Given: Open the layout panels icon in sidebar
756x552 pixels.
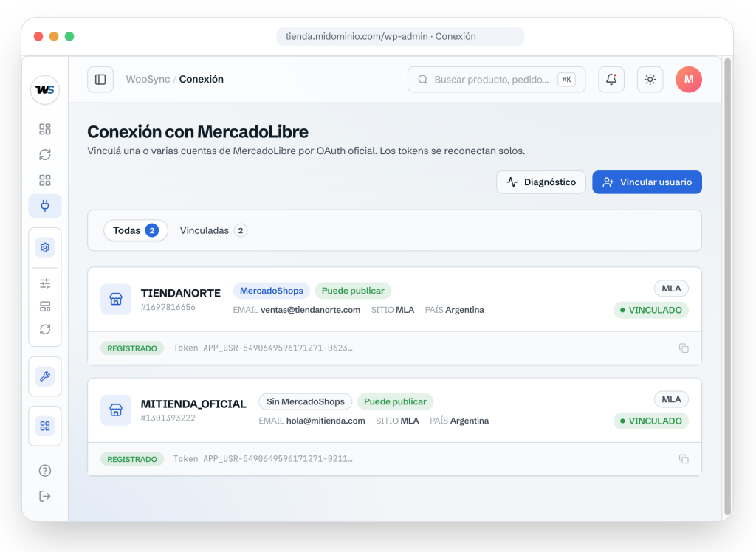Looking at the screenshot, I should pos(45,306).
